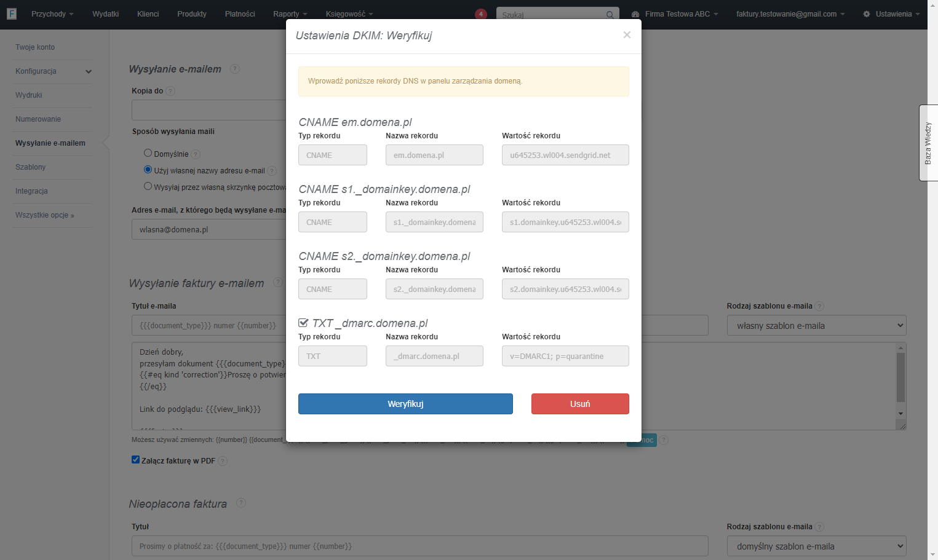Click the blue Weryfikuj button
Viewport: 938px width, 560px height.
405,404
